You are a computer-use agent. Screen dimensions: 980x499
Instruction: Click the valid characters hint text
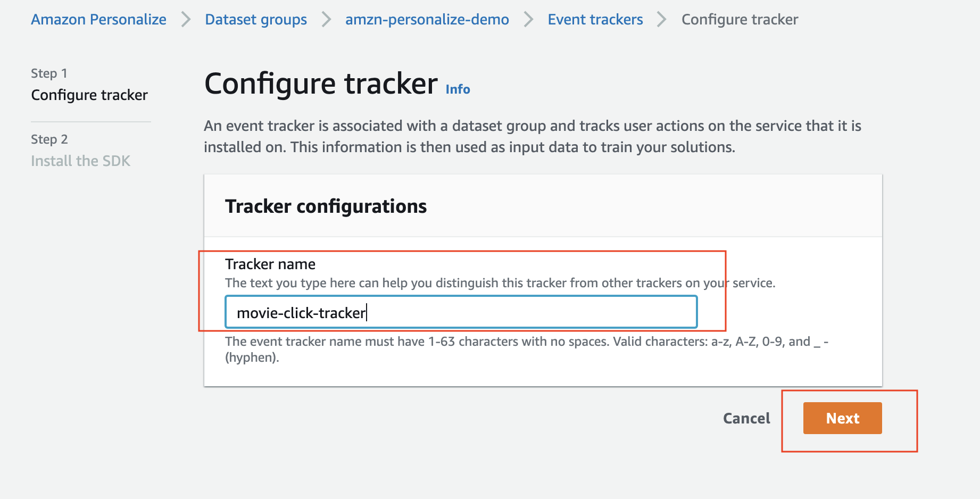pos(527,349)
